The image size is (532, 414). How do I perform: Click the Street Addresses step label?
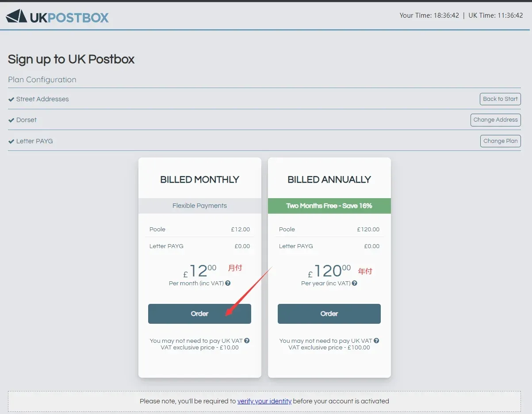[x=42, y=99]
